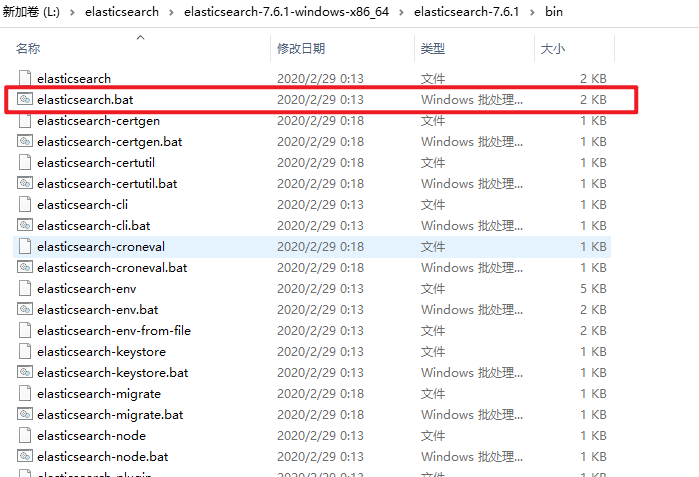Click the elasticsearch-node file icon
699x477 pixels.
point(25,435)
